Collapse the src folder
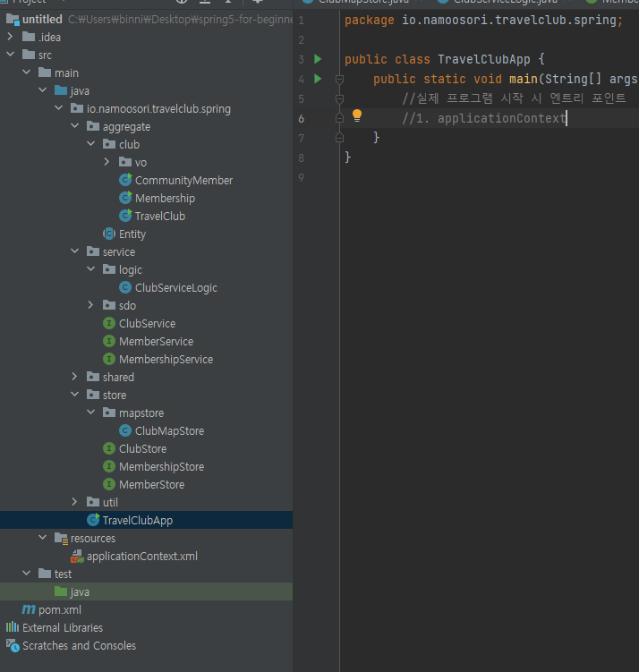 [x=10, y=55]
